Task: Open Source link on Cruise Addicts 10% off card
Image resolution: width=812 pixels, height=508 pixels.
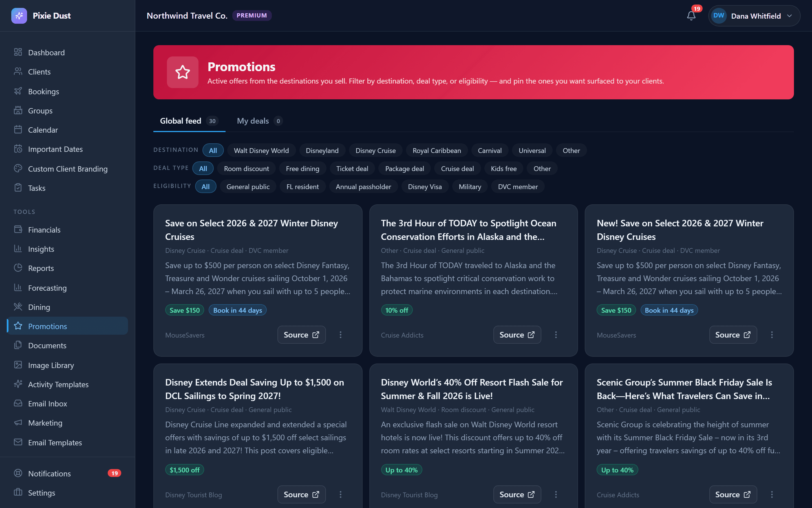Action: tap(517, 335)
